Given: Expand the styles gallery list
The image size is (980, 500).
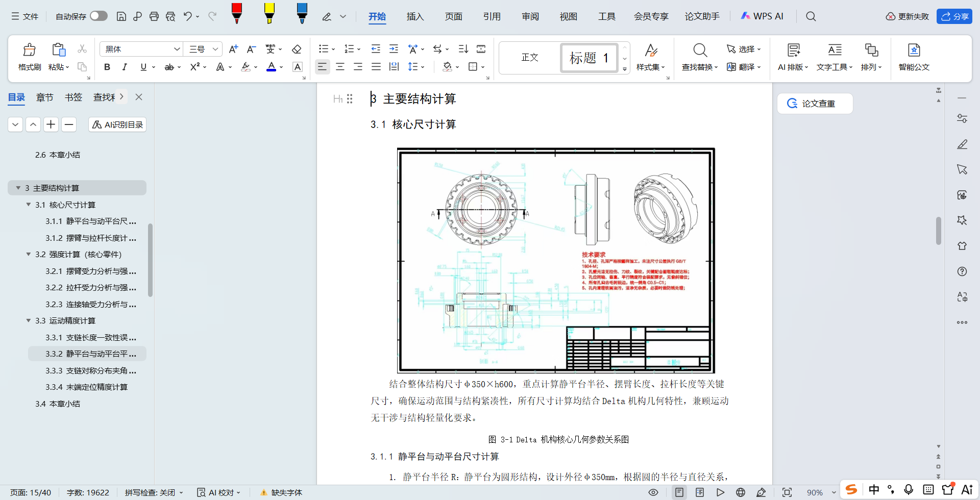Looking at the screenshot, I should [x=625, y=69].
